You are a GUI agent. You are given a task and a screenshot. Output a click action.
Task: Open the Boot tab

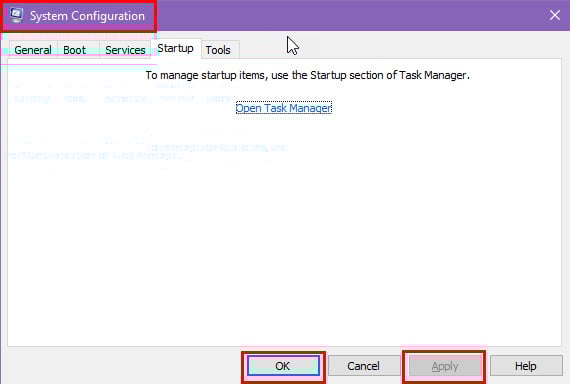pos(75,50)
